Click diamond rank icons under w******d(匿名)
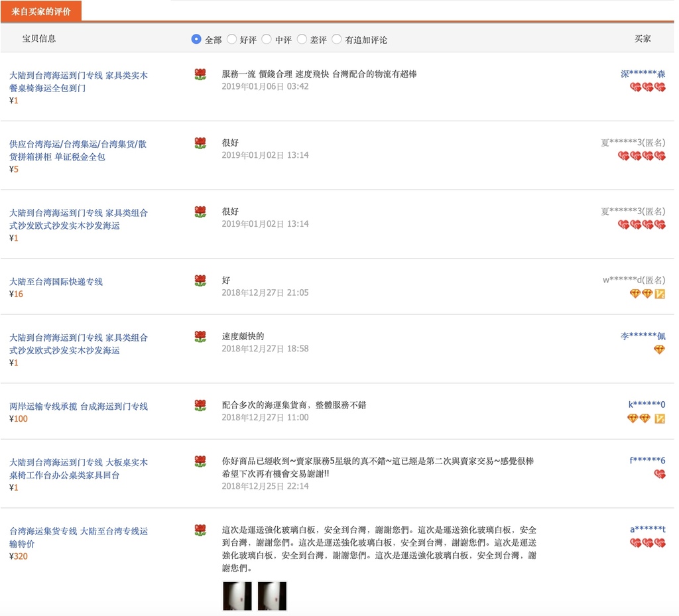 coord(641,294)
